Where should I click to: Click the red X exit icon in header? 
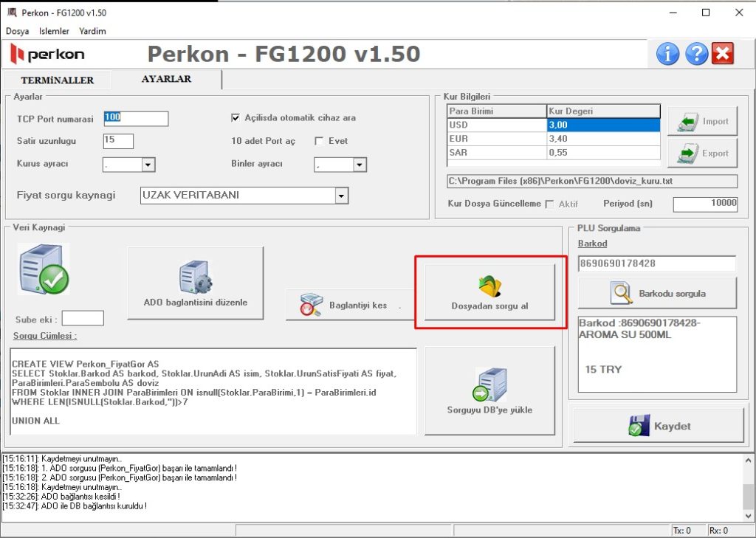point(722,54)
